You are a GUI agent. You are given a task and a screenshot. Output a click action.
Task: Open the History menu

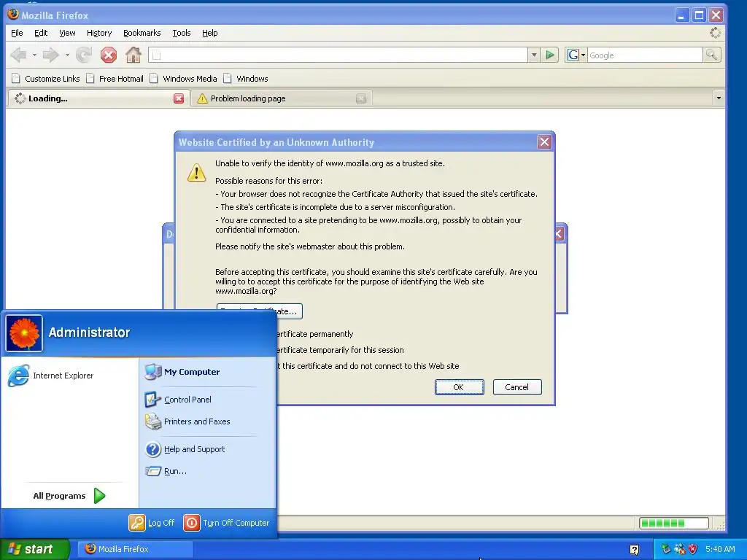[x=99, y=33]
